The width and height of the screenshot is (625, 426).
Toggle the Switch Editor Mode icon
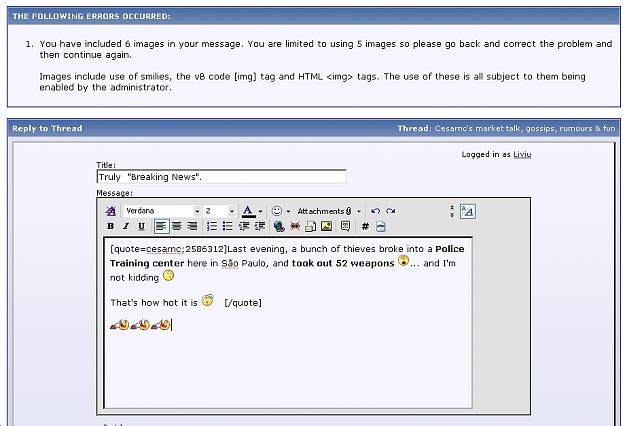click(468, 211)
